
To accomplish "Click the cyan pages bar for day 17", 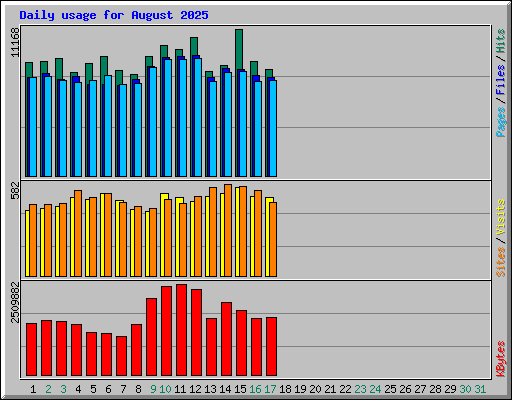I will 273,128.
